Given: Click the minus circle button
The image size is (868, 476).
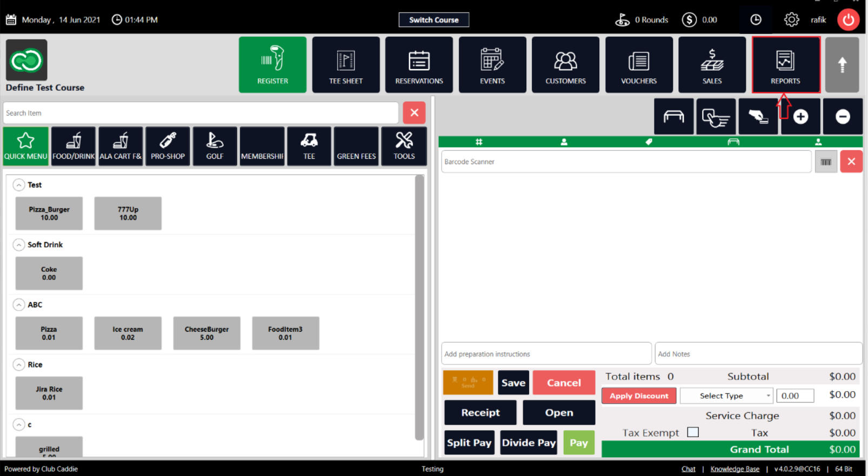Looking at the screenshot, I should 843,116.
